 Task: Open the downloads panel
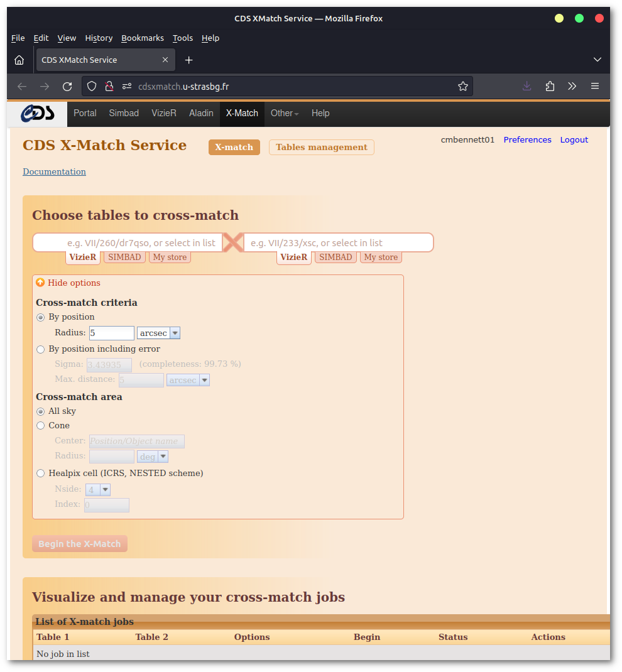(527, 87)
